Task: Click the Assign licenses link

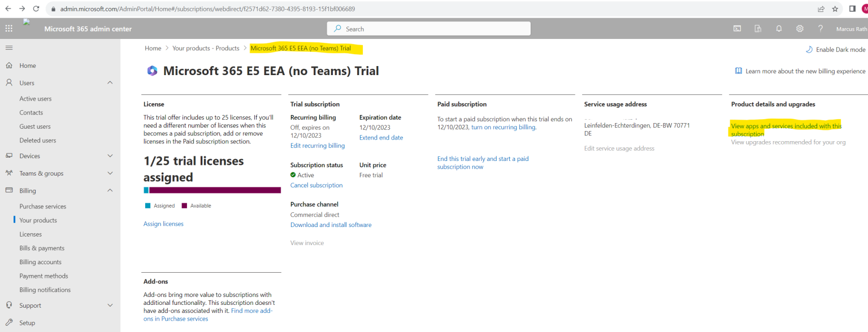Action: point(163,224)
